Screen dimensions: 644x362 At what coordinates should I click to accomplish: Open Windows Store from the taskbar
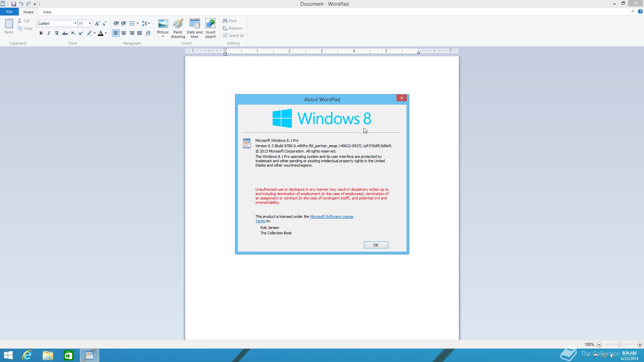click(x=69, y=355)
